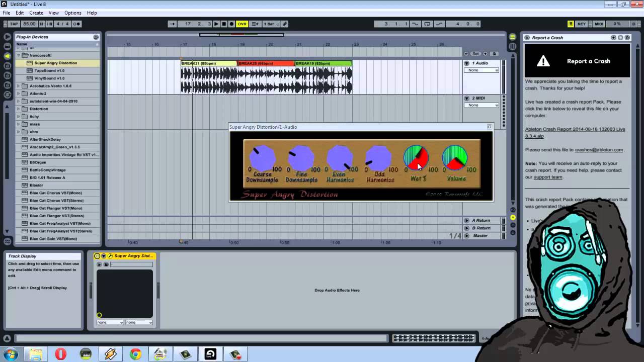Viewport: 644px width, 362px height.
Task: Select TapeSound v1.0 plug-in
Action: pyautogui.click(x=57, y=70)
